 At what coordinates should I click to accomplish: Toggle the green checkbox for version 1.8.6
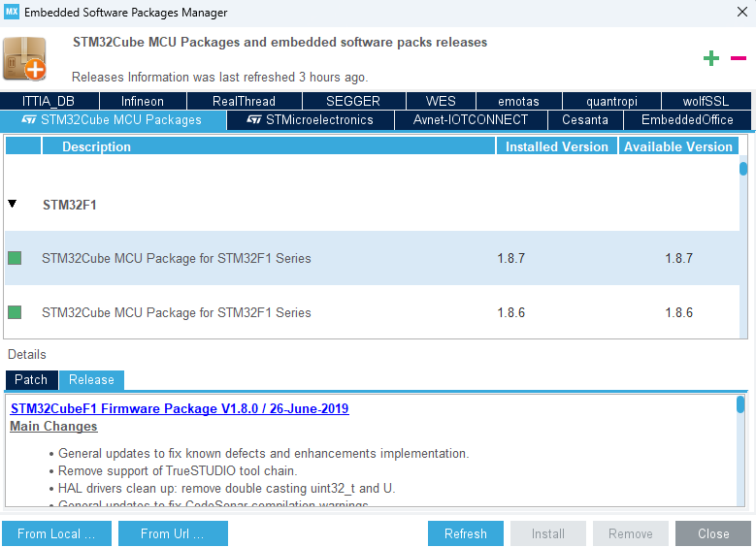point(15,312)
